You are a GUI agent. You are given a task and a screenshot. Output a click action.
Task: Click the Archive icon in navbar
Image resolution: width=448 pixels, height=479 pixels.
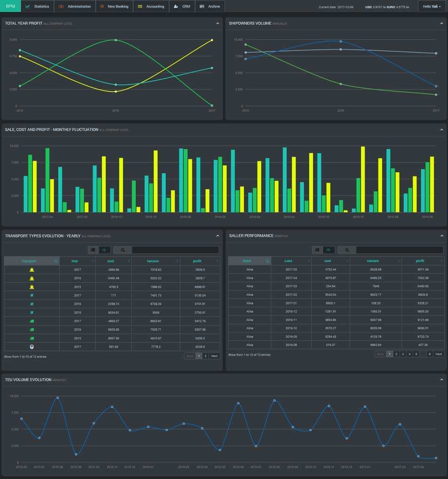tap(202, 7)
